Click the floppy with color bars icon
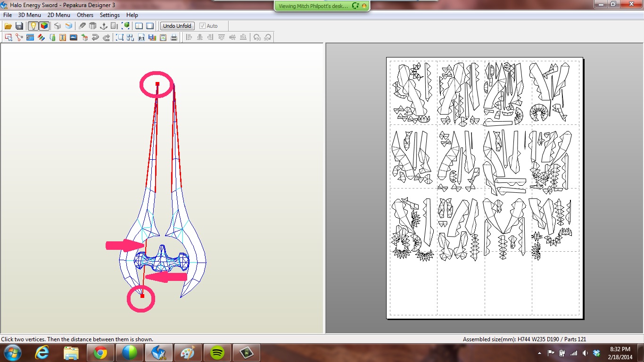 [152, 37]
